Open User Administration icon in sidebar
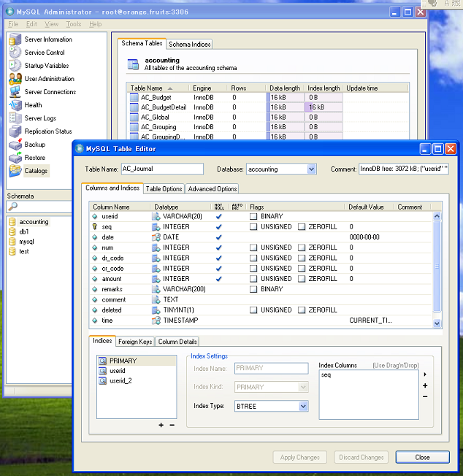463x476 pixels. tap(15, 79)
